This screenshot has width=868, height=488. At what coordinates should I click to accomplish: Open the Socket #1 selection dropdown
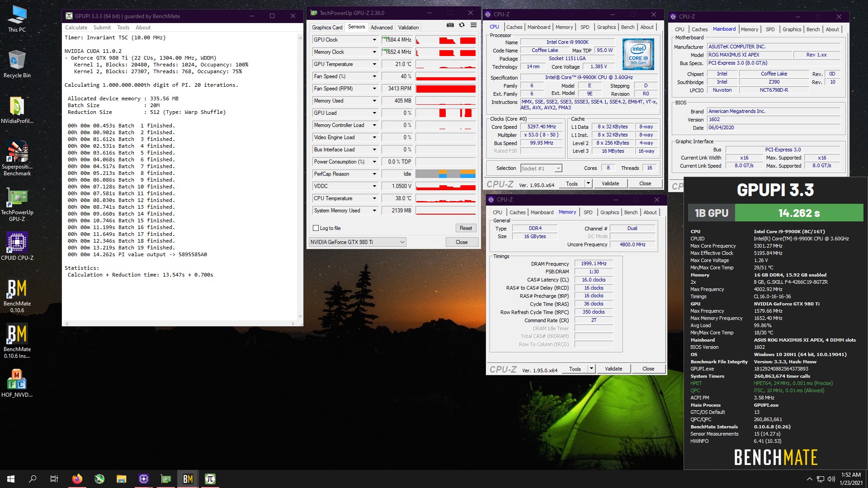click(x=541, y=168)
